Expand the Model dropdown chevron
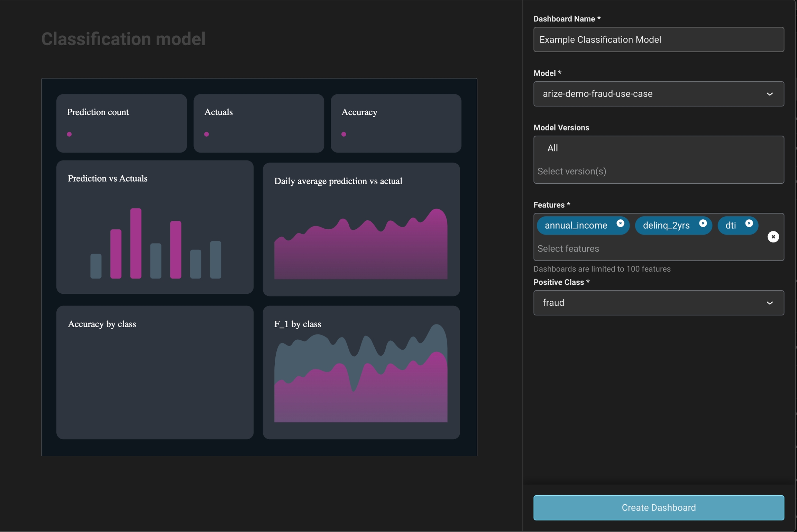 tap(770, 94)
